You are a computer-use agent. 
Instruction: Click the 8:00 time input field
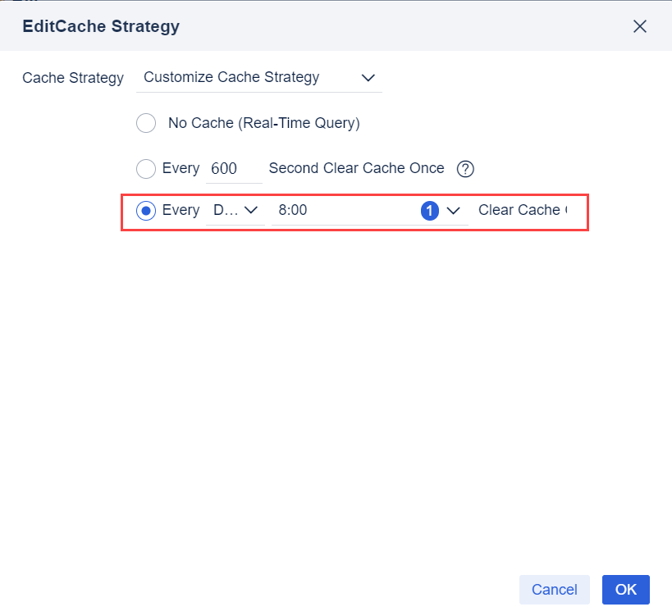click(x=328, y=210)
